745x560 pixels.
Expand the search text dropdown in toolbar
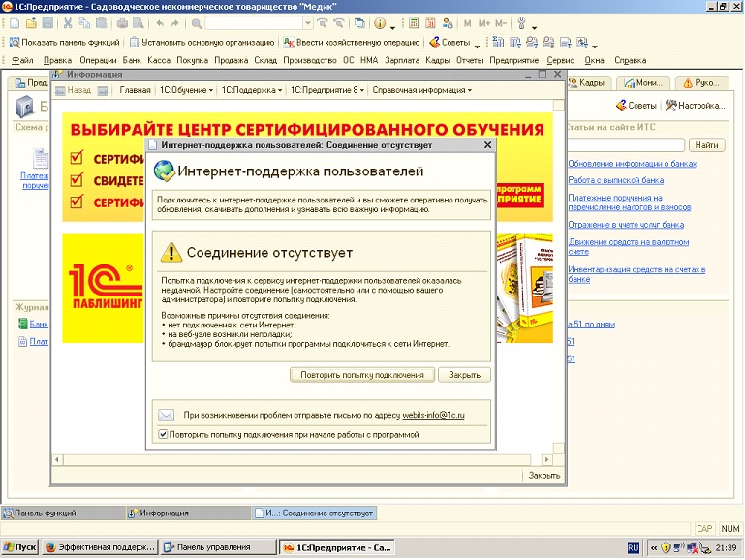pos(308,23)
